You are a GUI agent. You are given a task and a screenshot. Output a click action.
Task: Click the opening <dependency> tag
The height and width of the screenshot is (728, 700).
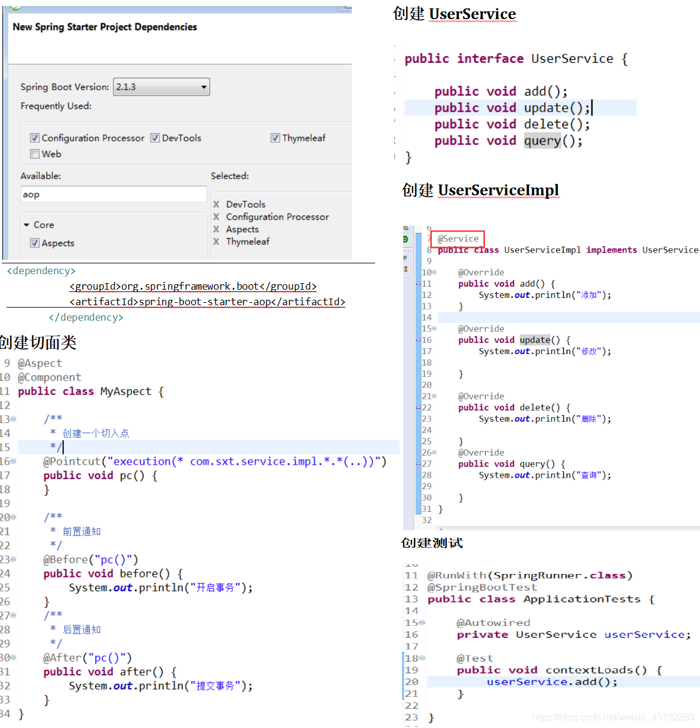41,271
